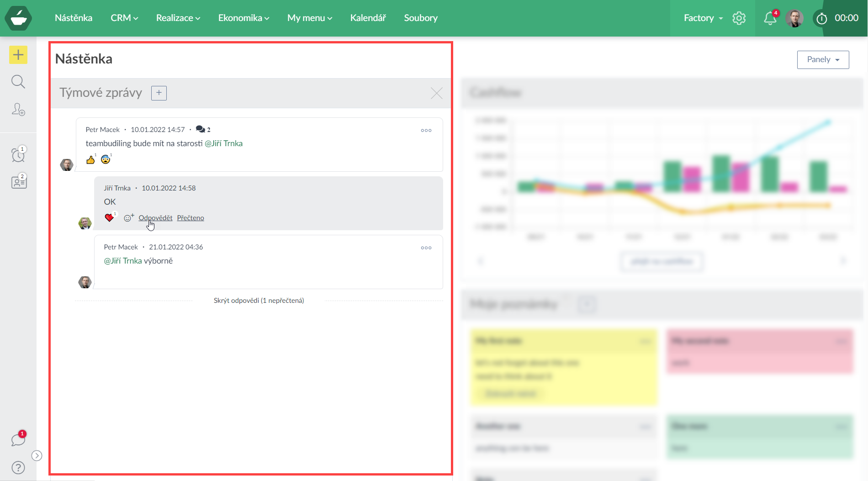Go to Soubory in top navigation
The width and height of the screenshot is (868, 481).
pyautogui.click(x=420, y=18)
